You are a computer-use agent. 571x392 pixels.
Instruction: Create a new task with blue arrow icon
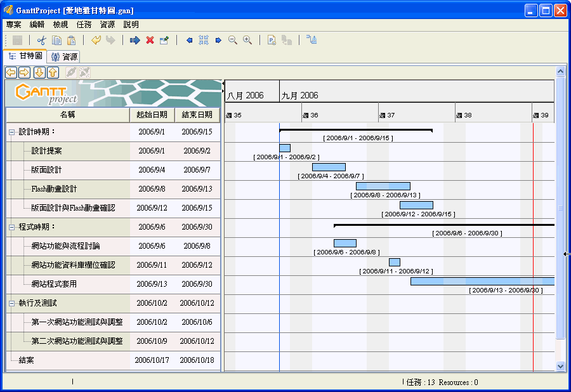(x=135, y=40)
